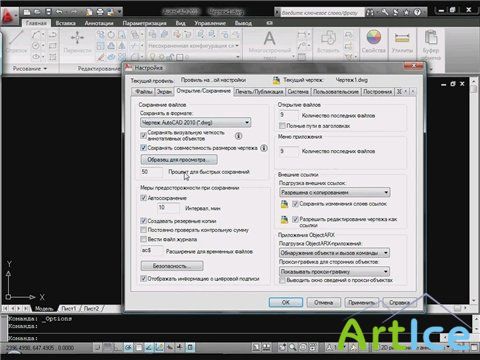The height and width of the screenshot is (360, 480).
Task: Click the ribbon minimize icon after Вывод tab
Action: [x=270, y=23]
